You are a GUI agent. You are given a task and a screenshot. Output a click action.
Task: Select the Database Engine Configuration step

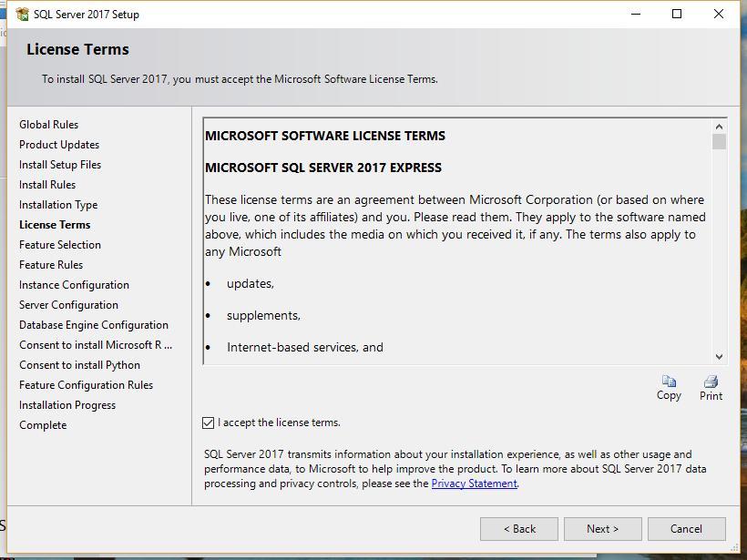coord(94,325)
